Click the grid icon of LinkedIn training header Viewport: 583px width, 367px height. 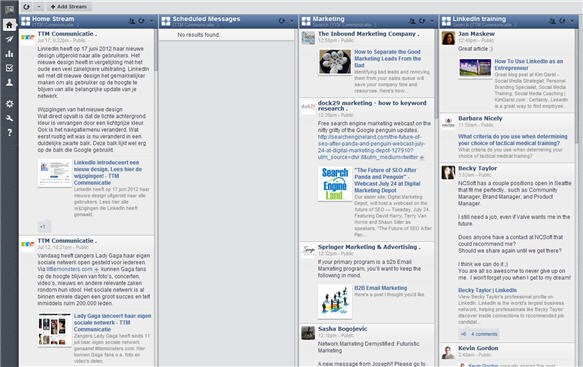pos(446,21)
